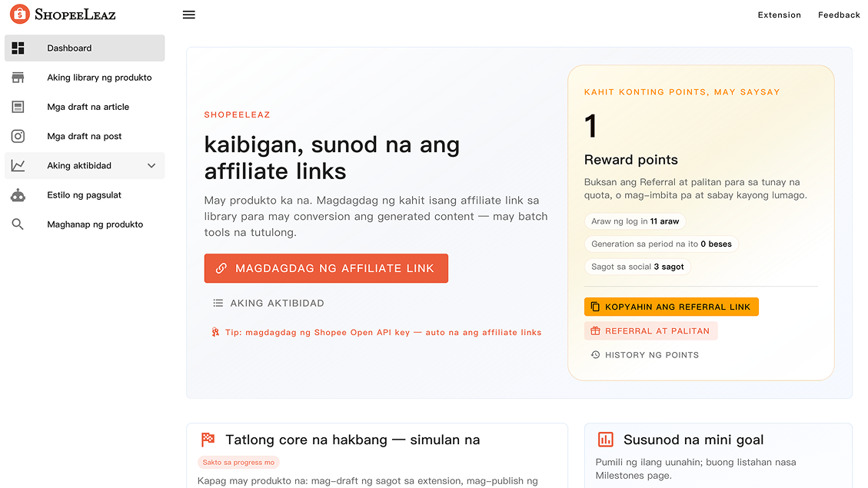Image resolution: width=868 pixels, height=488 pixels.
Task: Open the Shopee Open API key tip
Action: [x=377, y=333]
